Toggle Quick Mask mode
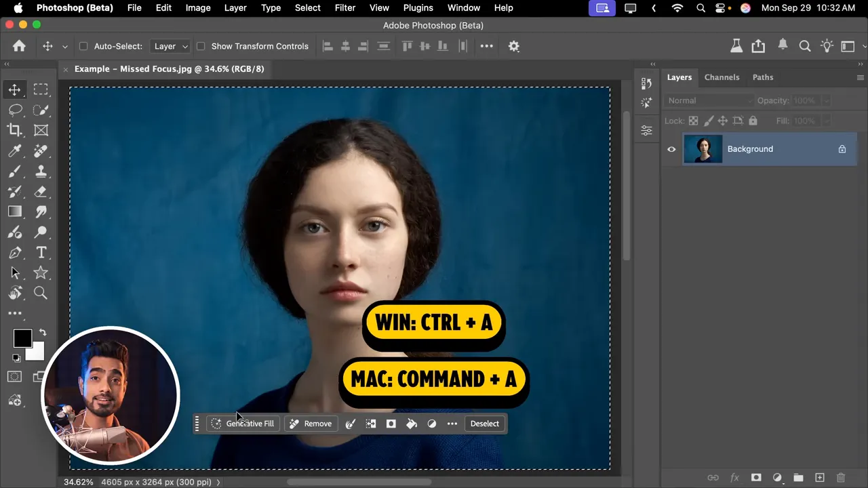868x488 pixels. (x=14, y=376)
